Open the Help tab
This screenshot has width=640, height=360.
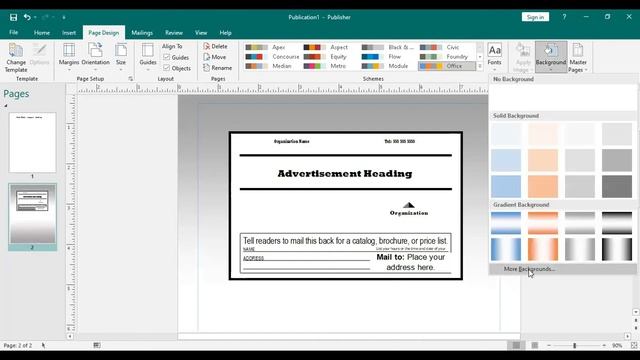[225, 33]
